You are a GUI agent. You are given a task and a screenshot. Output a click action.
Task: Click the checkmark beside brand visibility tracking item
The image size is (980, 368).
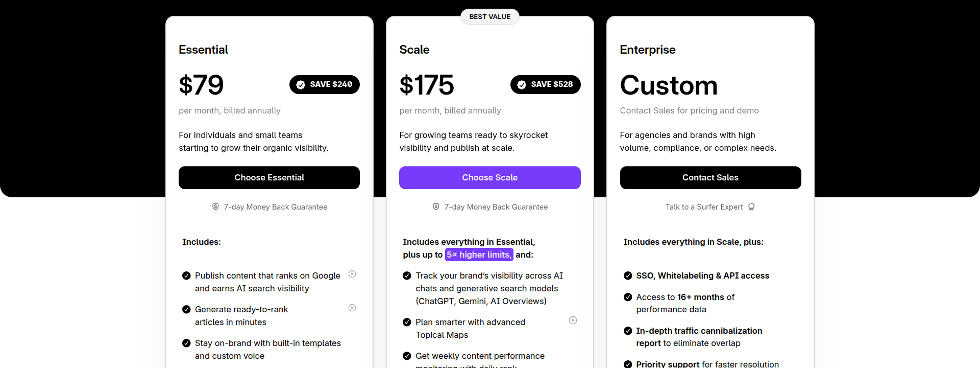point(407,275)
